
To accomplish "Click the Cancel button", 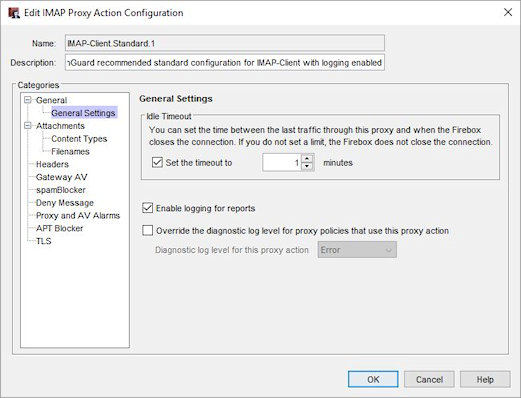I will pos(429,379).
